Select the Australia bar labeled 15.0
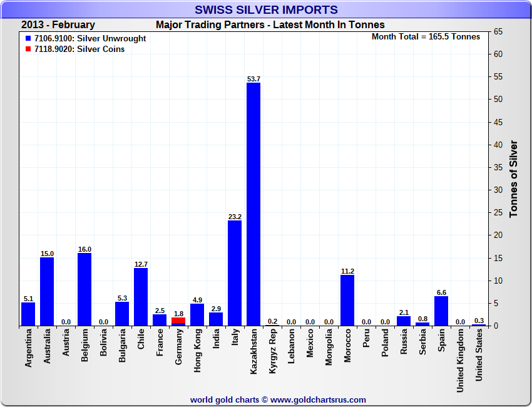Image resolution: width=532 pixels, height=407 pixels. 47,291
